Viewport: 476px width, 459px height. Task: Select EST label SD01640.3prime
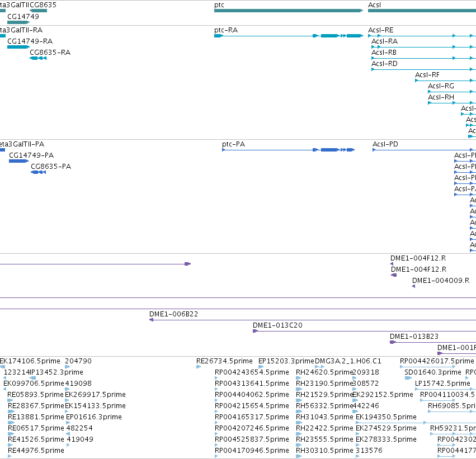point(432,372)
